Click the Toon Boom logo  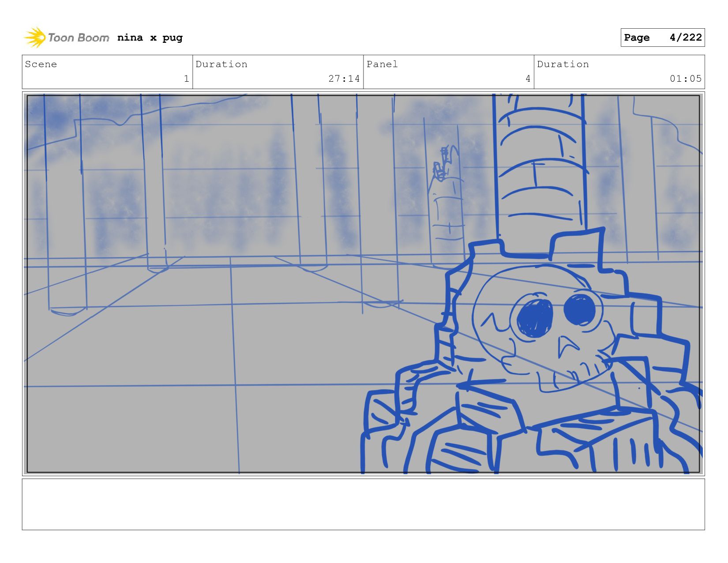pos(66,38)
